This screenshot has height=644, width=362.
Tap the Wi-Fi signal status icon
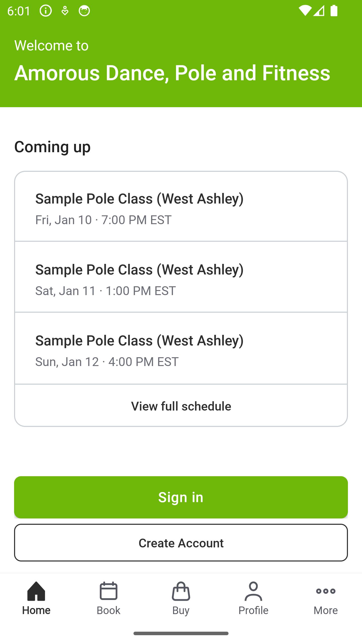(305, 11)
